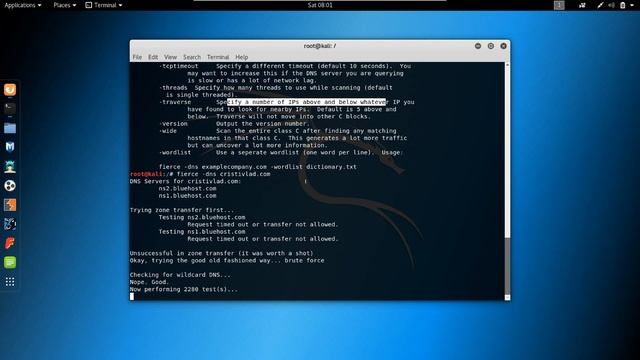Open the File menu in terminal
This screenshot has height=360, width=640.
tap(137, 57)
